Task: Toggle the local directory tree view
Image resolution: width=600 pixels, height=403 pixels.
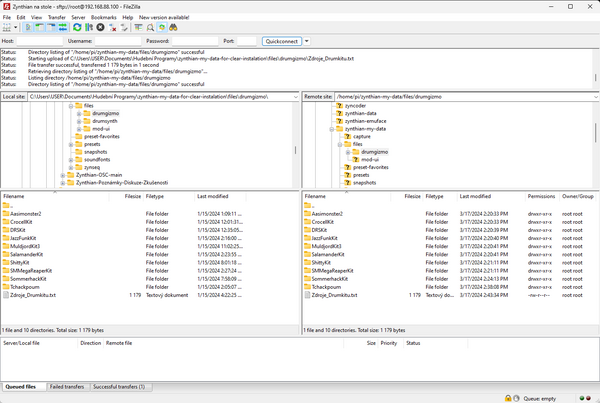Action: [38, 27]
